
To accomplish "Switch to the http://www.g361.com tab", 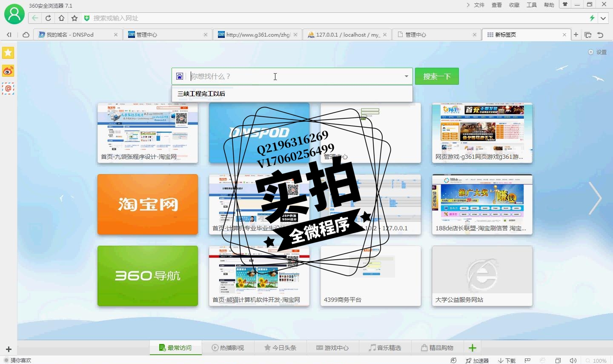I will 258,34.
